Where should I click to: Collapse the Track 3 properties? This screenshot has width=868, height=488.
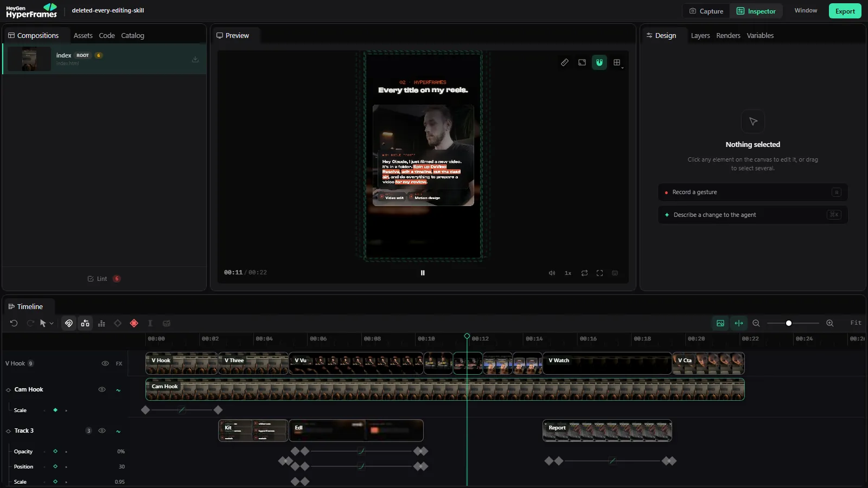[x=8, y=431]
